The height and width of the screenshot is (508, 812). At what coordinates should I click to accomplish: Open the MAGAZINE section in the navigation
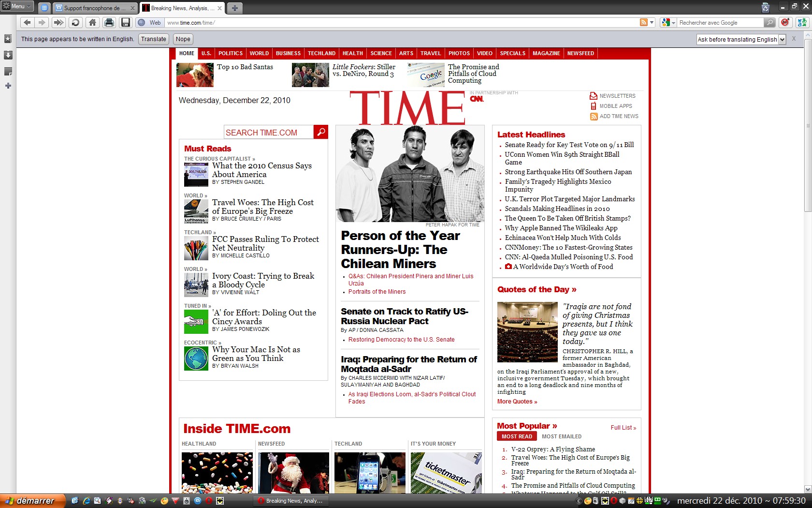coord(546,53)
